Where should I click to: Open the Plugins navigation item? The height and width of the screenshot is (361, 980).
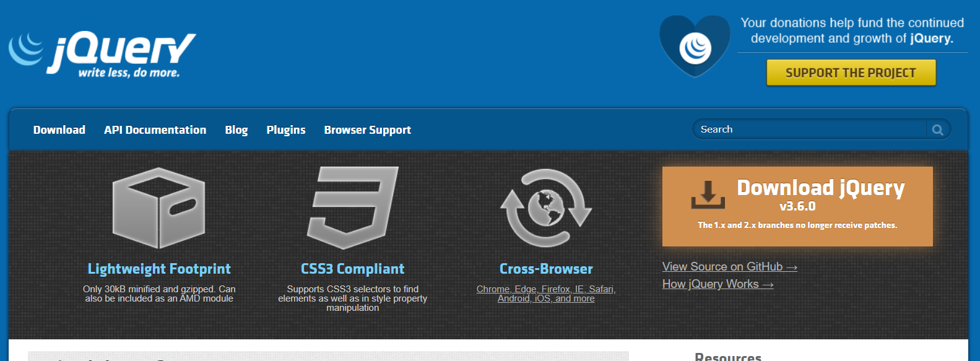[286, 130]
